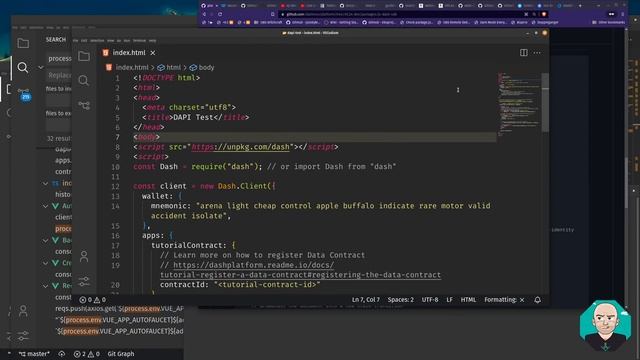Change file encoding UTF-8 in status bar

click(x=430, y=300)
